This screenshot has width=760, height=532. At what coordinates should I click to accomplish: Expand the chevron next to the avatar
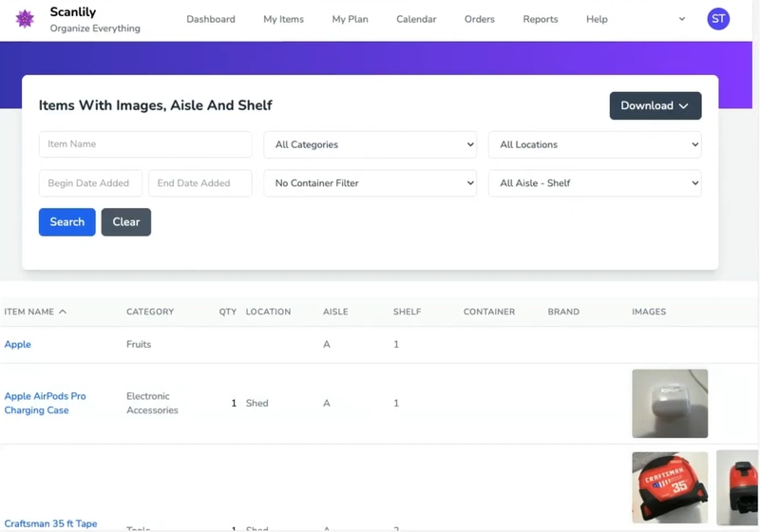(682, 19)
